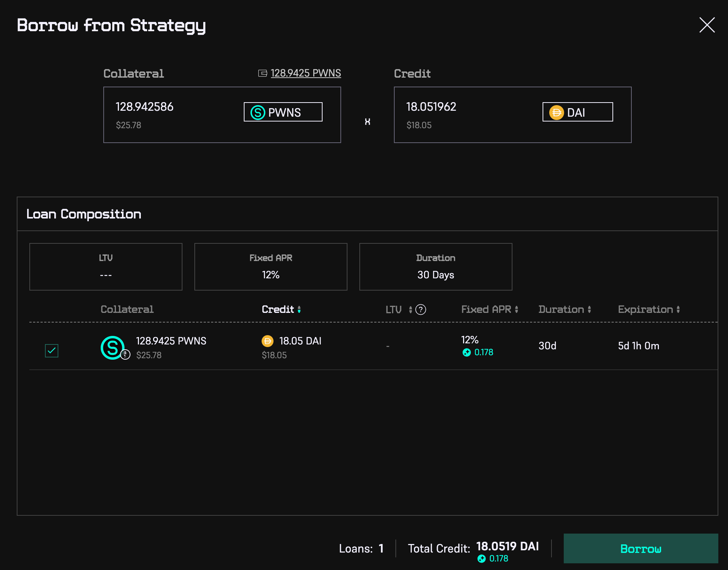This screenshot has width=728, height=570.
Task: Click the 128.9425 PWNS balance link
Action: (x=305, y=73)
